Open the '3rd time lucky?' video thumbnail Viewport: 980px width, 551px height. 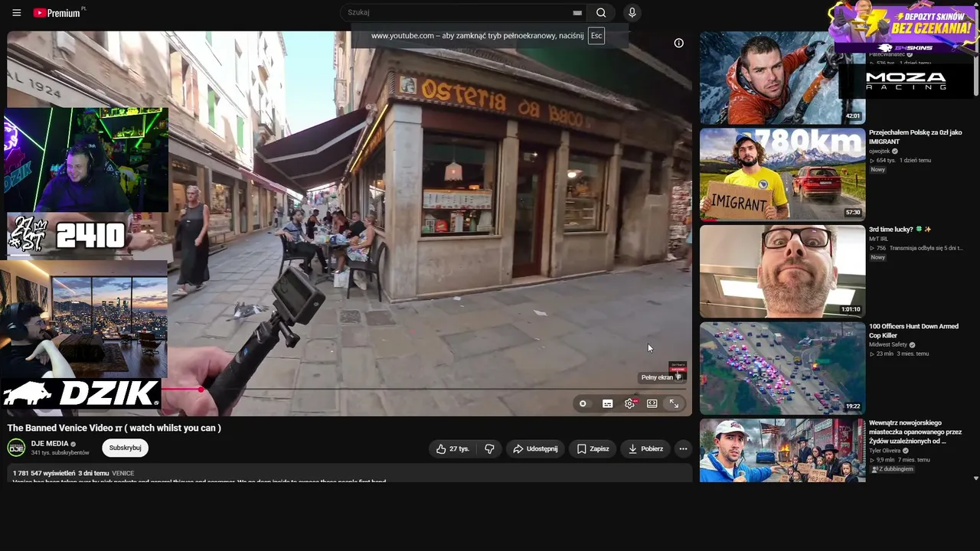click(782, 271)
